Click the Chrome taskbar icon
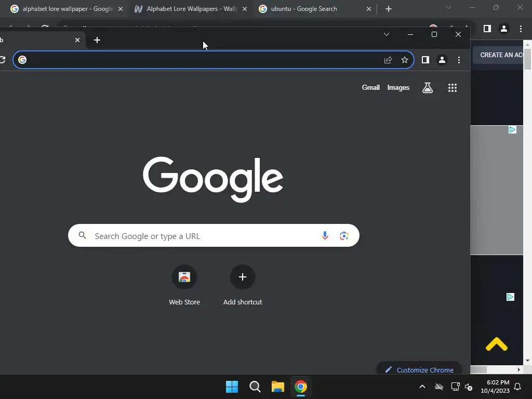Screen dimensions: 532x399 301,387
